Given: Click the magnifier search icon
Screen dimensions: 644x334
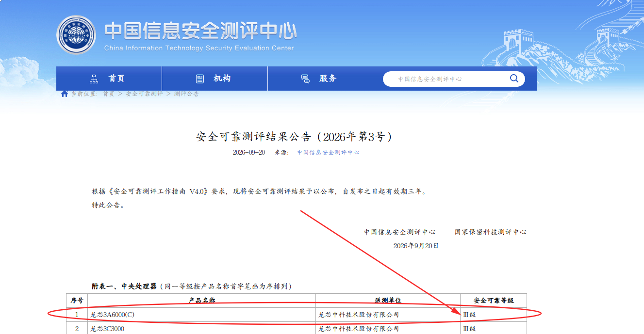Looking at the screenshot, I should (x=514, y=79).
